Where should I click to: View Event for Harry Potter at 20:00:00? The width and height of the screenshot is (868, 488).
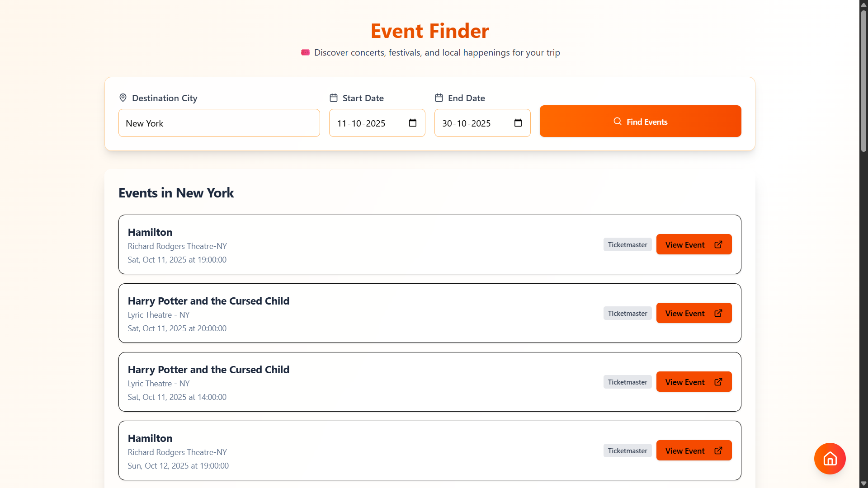(693, 313)
